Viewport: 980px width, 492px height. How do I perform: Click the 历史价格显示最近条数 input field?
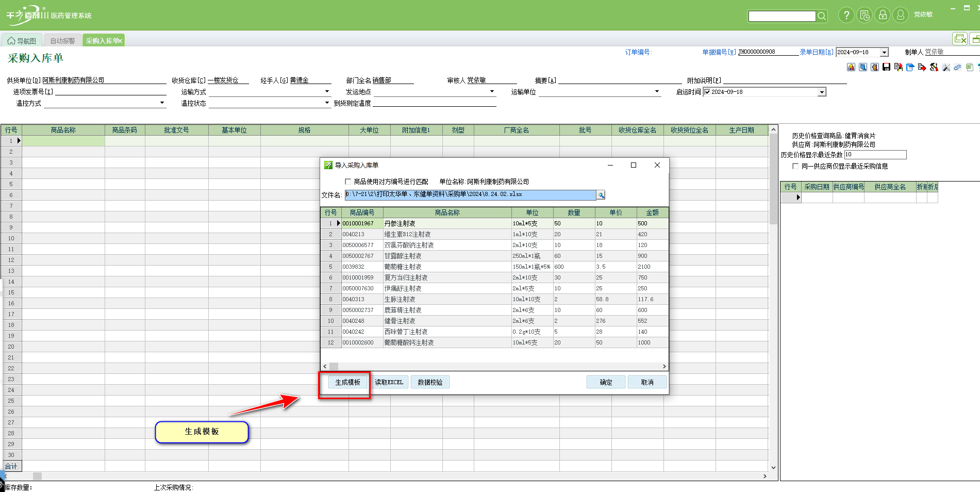[x=875, y=155]
